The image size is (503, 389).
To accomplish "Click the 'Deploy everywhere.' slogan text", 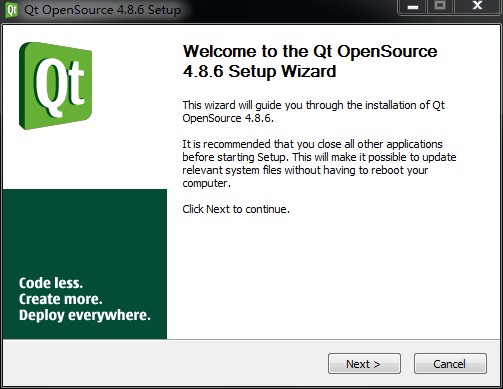I will [85, 315].
